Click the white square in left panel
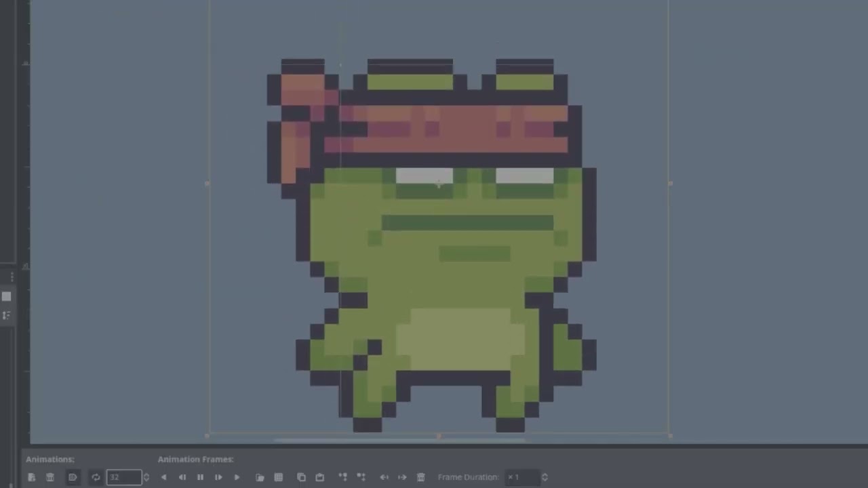The image size is (868, 488). coord(6,296)
